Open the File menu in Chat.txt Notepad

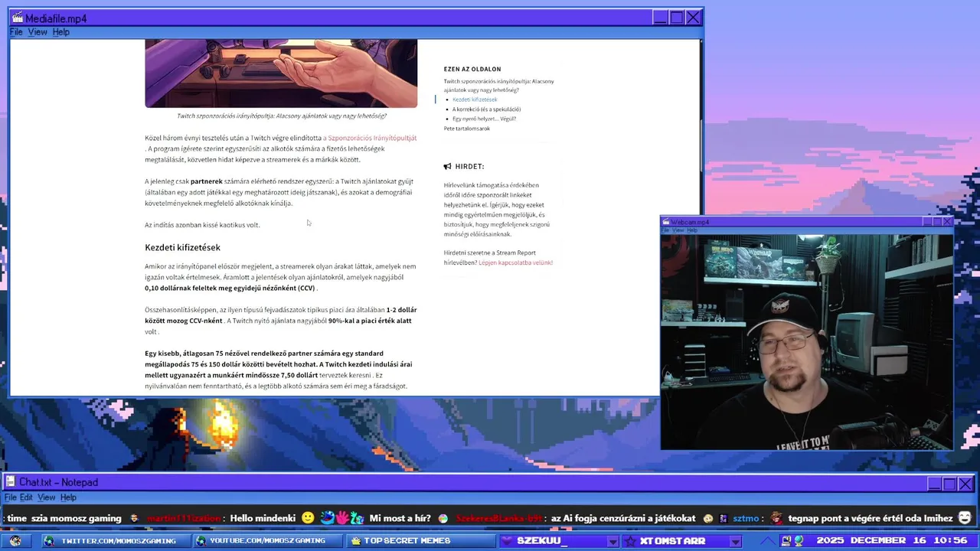[10, 497]
